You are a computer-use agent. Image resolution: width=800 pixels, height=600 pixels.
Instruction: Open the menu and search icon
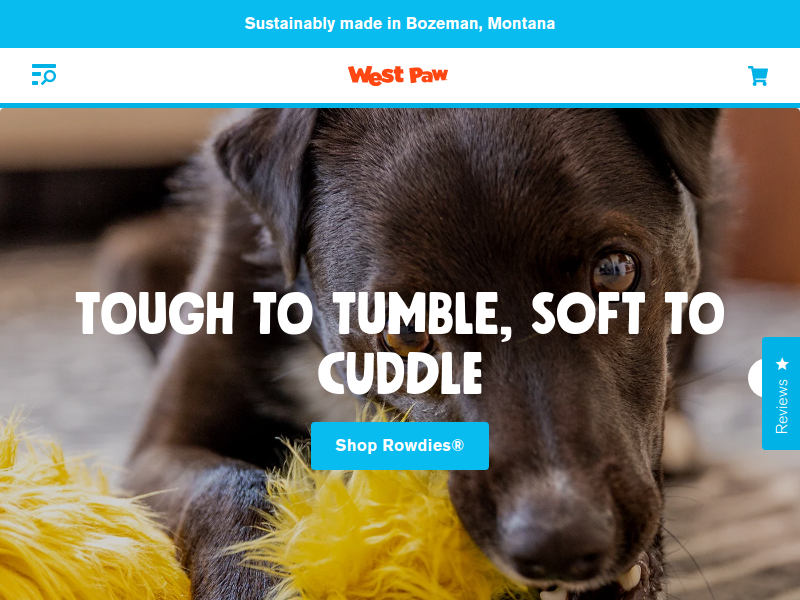click(x=44, y=74)
